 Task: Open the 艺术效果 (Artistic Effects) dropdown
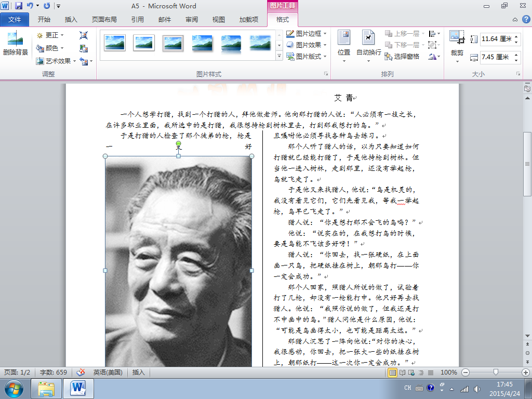click(56, 61)
